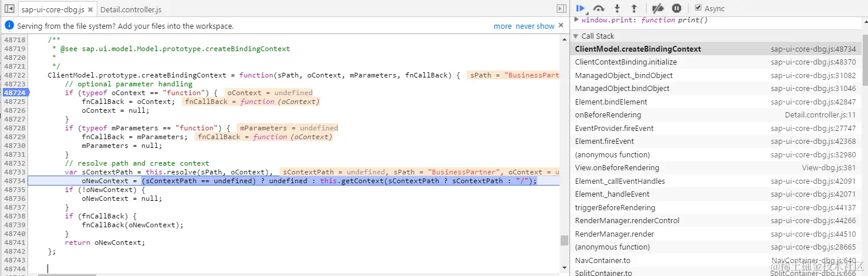Step into the next function call
This screenshot has height=276, width=868.
617,8
